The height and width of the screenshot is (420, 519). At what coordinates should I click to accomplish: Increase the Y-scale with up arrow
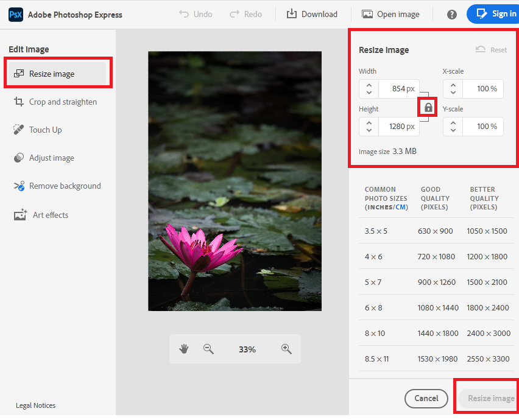click(x=453, y=123)
